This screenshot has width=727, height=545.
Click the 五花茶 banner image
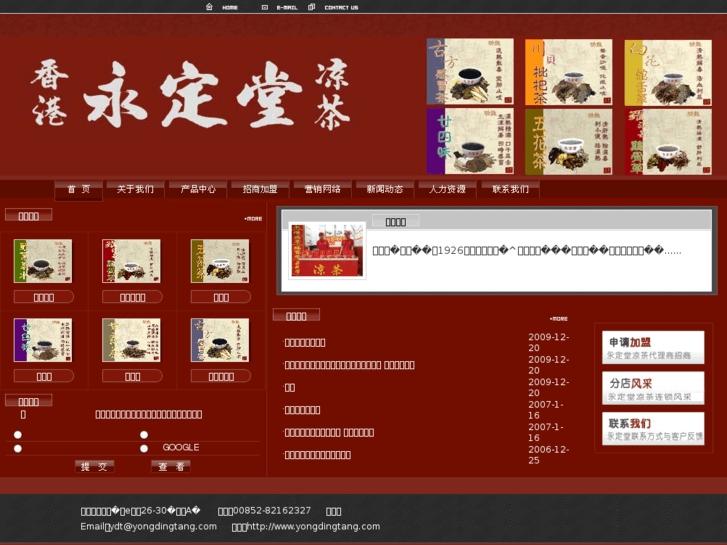tap(568, 141)
